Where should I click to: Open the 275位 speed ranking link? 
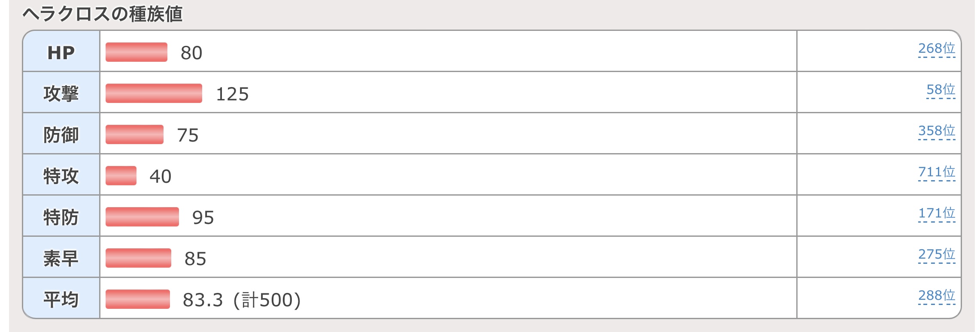pos(937,254)
